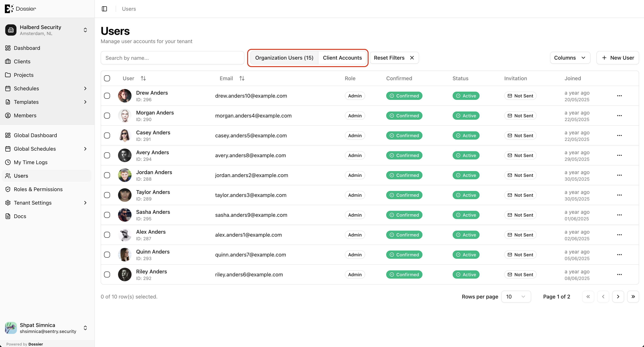Open row actions for Riley Anders
Image resolution: width=644 pixels, height=347 pixels.
619,274
